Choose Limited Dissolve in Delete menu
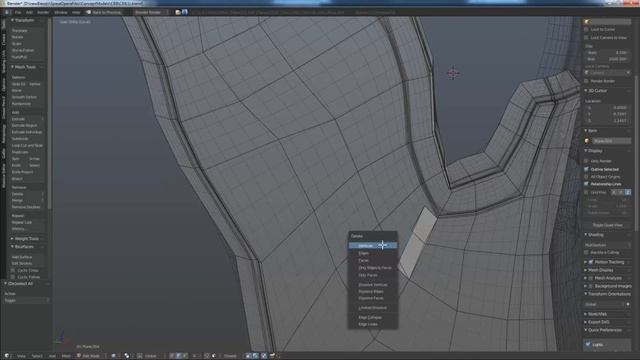Viewport: 640px width, 360px height. click(x=373, y=308)
